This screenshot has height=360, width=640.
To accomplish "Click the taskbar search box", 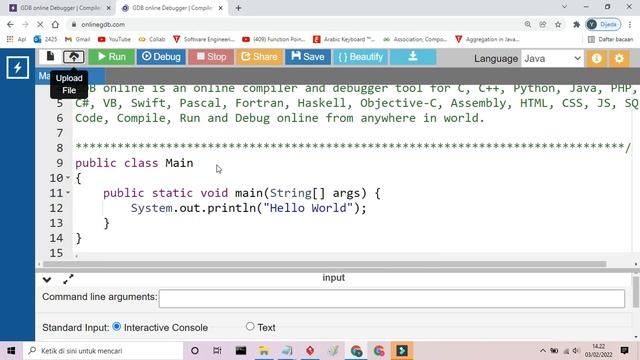I will coord(103,351).
